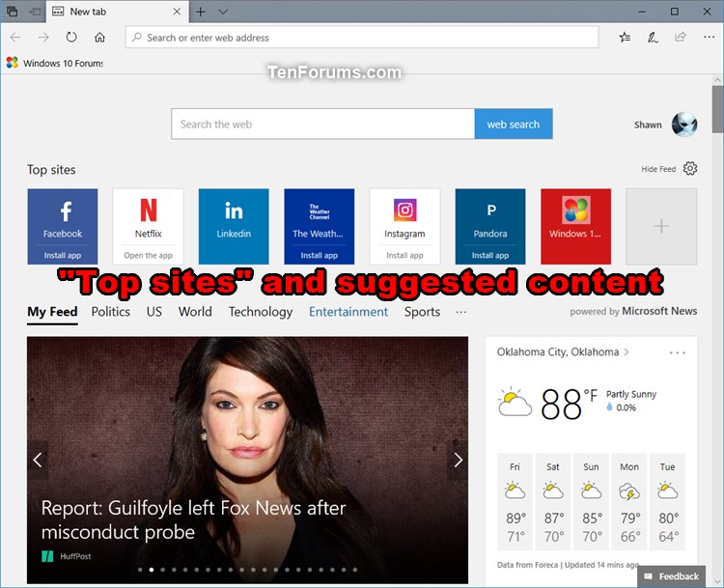Image resolution: width=724 pixels, height=588 pixels.
Task: Switch to Sports feed tab
Action: tap(422, 312)
